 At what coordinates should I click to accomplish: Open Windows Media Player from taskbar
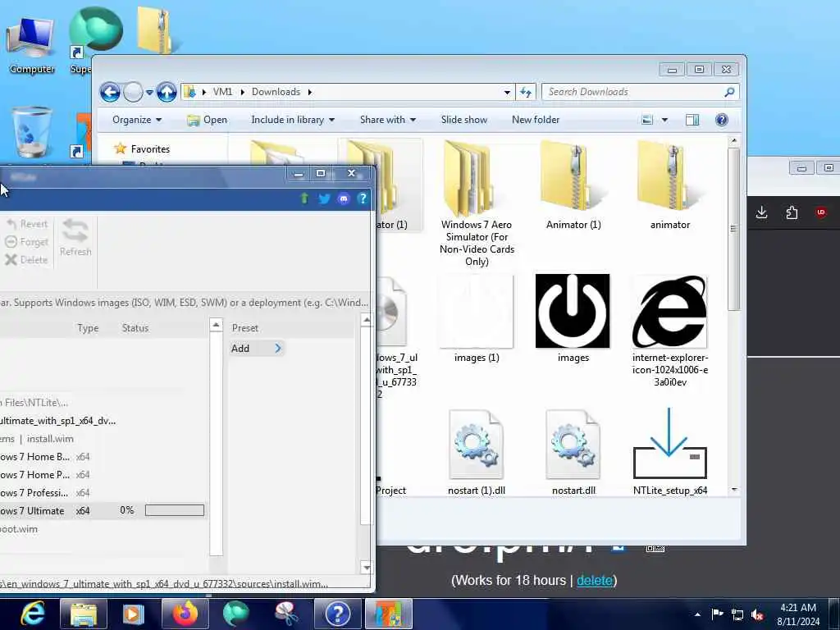click(134, 614)
